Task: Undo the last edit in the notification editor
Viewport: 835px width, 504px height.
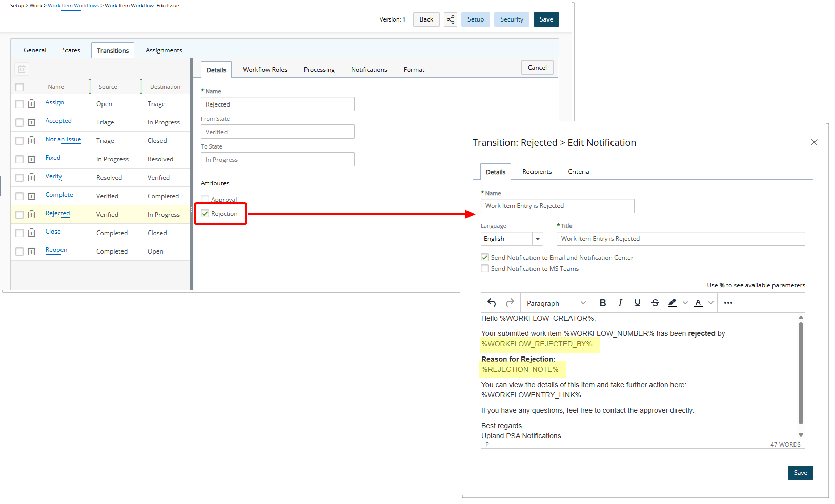Action: point(491,303)
